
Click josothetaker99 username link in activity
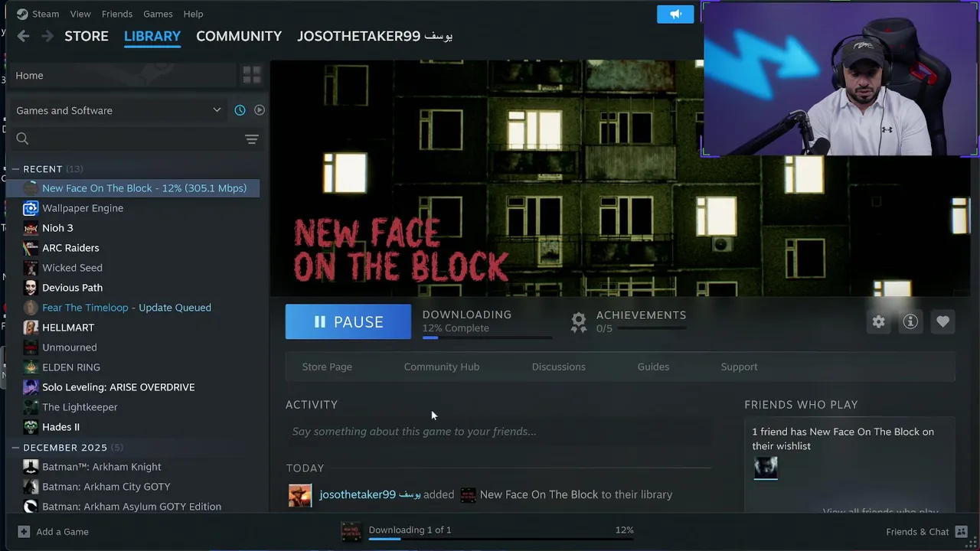[370, 494]
